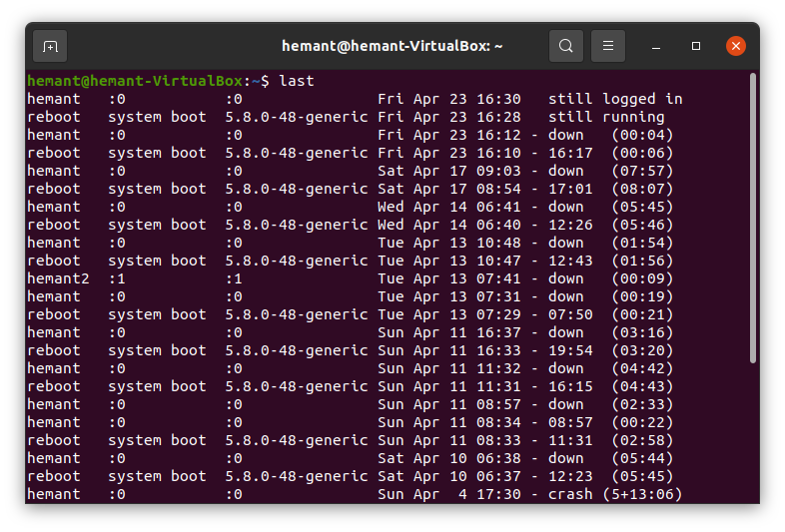The height and width of the screenshot is (532, 785).
Task: Click the (5+13:06) duration
Action: click(x=642, y=494)
